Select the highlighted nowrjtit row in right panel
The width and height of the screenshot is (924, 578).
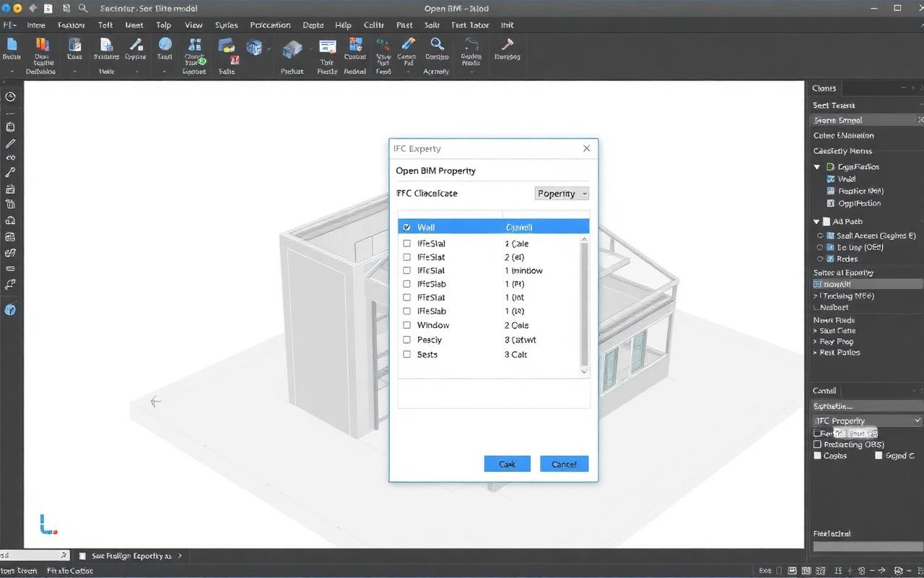click(x=867, y=284)
